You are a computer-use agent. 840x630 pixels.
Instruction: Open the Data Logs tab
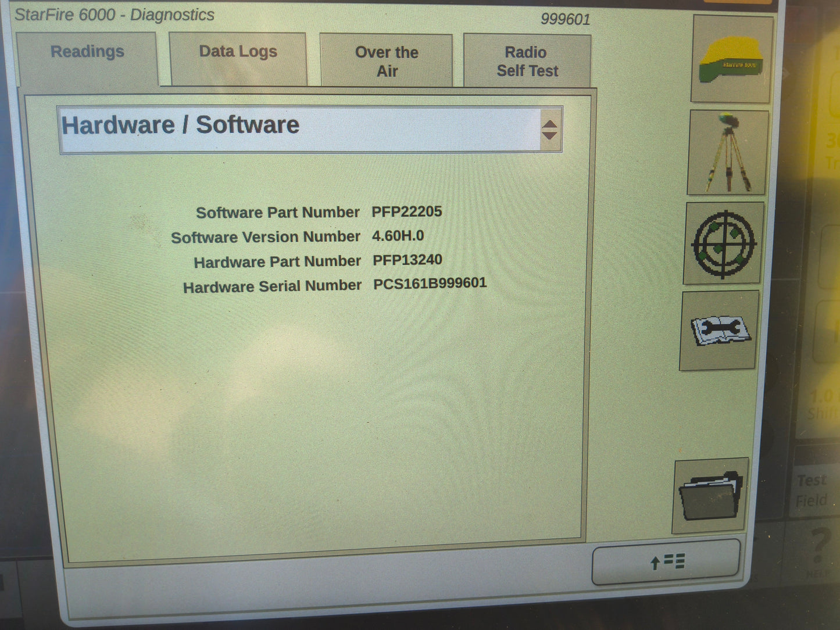click(237, 52)
